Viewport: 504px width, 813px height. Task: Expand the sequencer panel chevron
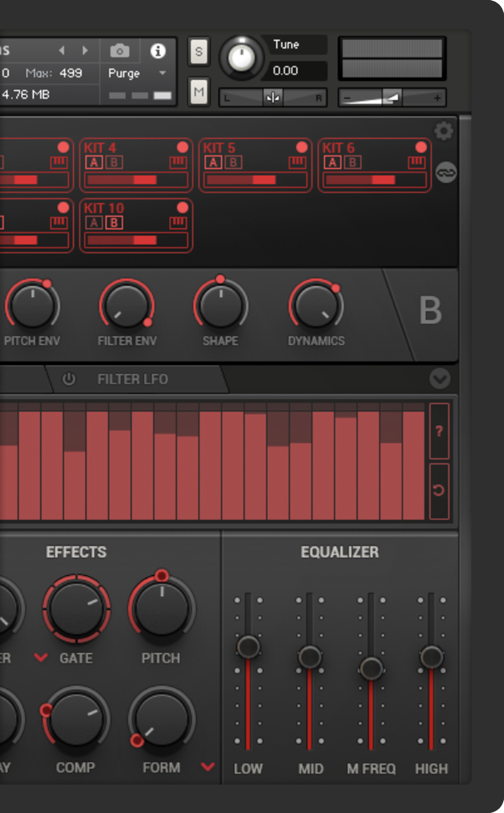point(440,379)
